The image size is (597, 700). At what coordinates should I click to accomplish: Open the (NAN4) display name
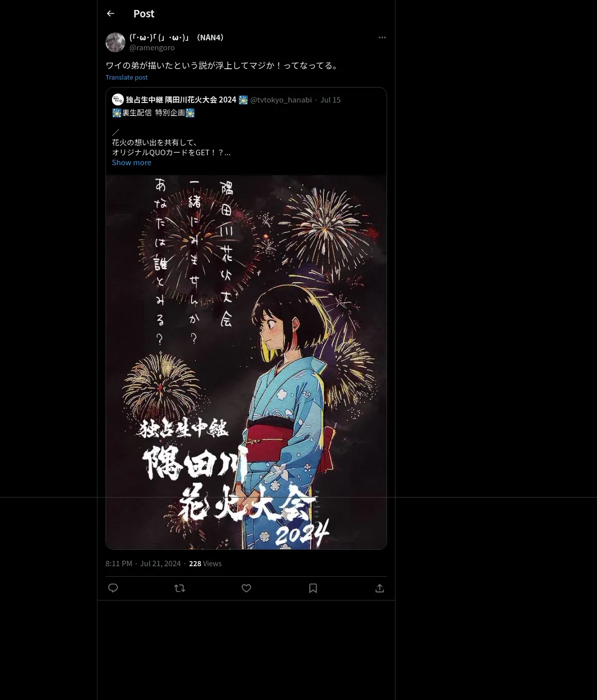(177, 37)
